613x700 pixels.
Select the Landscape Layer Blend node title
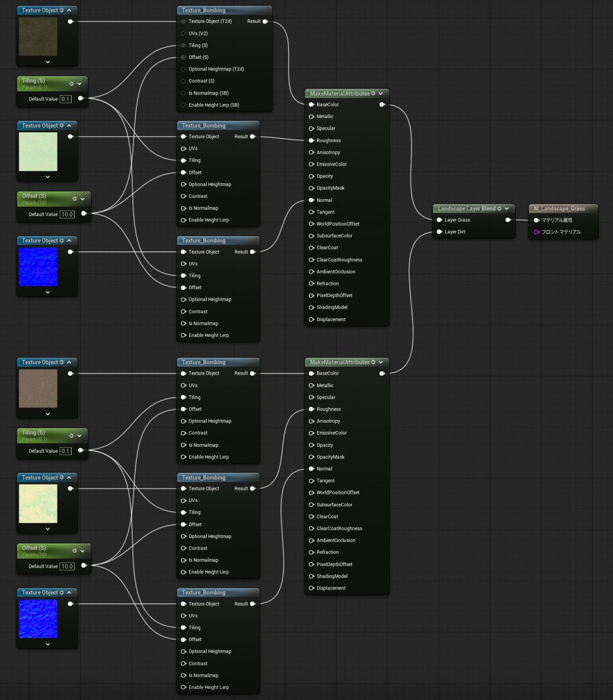(x=466, y=208)
